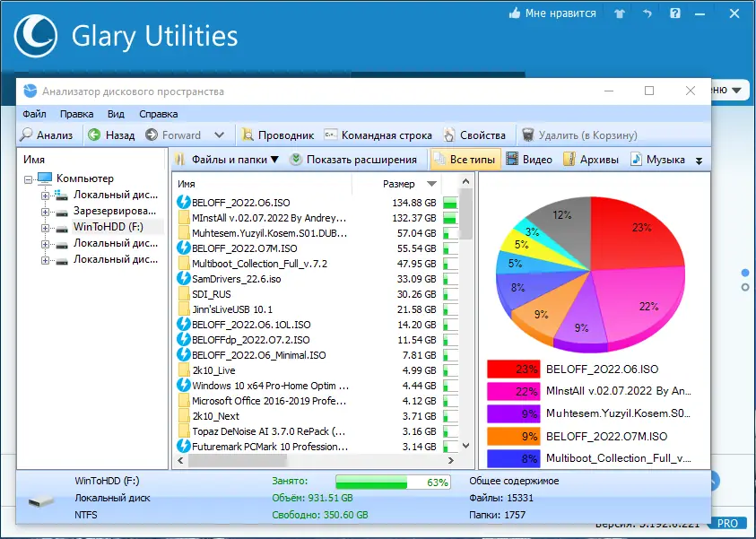Click the BELOFF_2O22.O6_Minimal.ISO file icon

[x=183, y=354]
